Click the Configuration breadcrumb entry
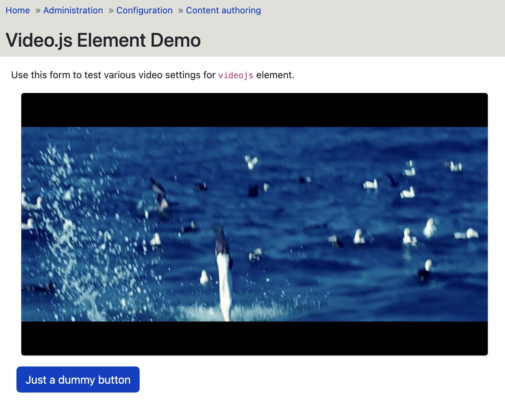Image resolution: width=505 pixels, height=420 pixels. (144, 10)
